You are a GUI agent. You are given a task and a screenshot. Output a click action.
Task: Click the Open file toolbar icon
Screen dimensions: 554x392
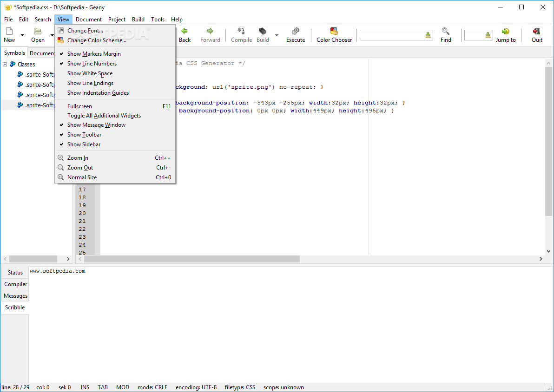click(38, 31)
